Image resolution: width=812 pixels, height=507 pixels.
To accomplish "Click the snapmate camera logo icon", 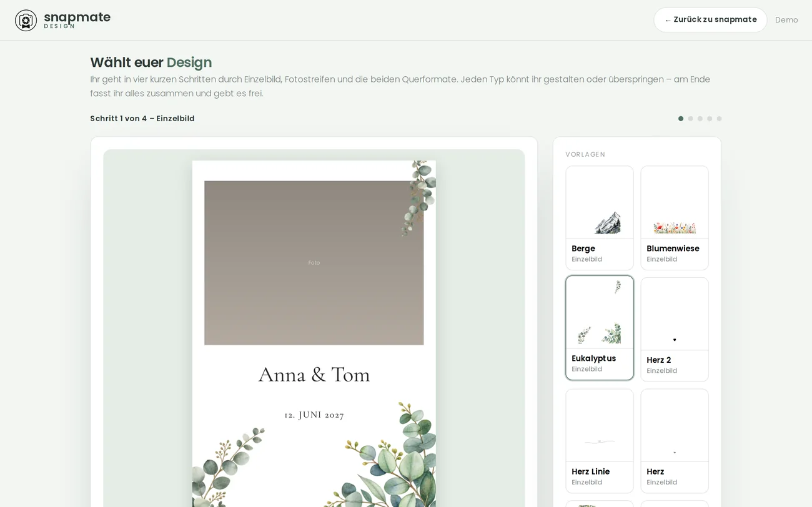I will [x=26, y=20].
